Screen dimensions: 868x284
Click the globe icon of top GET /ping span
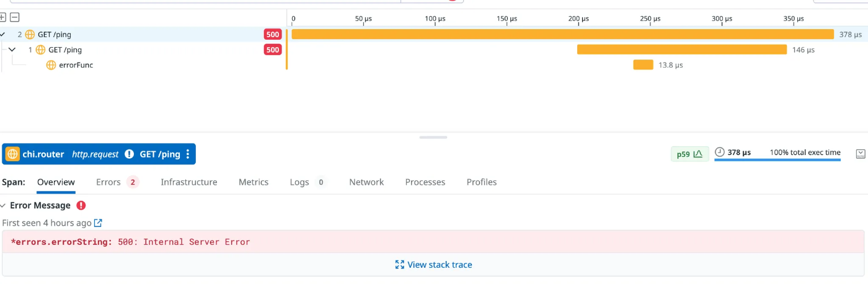pos(30,35)
